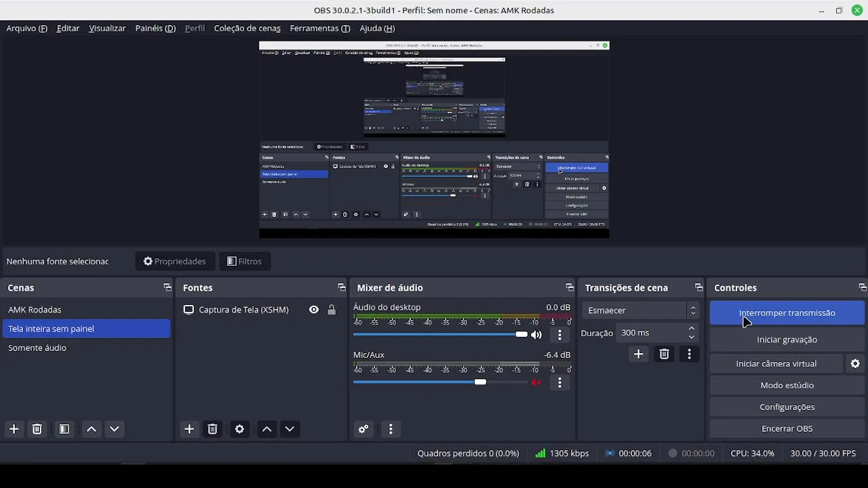Click the CPU: 34.0% status text
Screen dimensions: 868x488
click(x=752, y=453)
